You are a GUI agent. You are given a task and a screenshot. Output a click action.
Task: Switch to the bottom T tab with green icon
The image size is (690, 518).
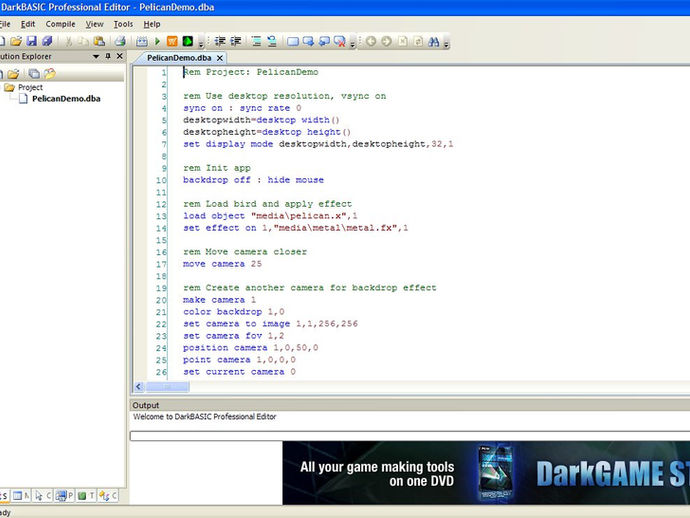point(86,496)
